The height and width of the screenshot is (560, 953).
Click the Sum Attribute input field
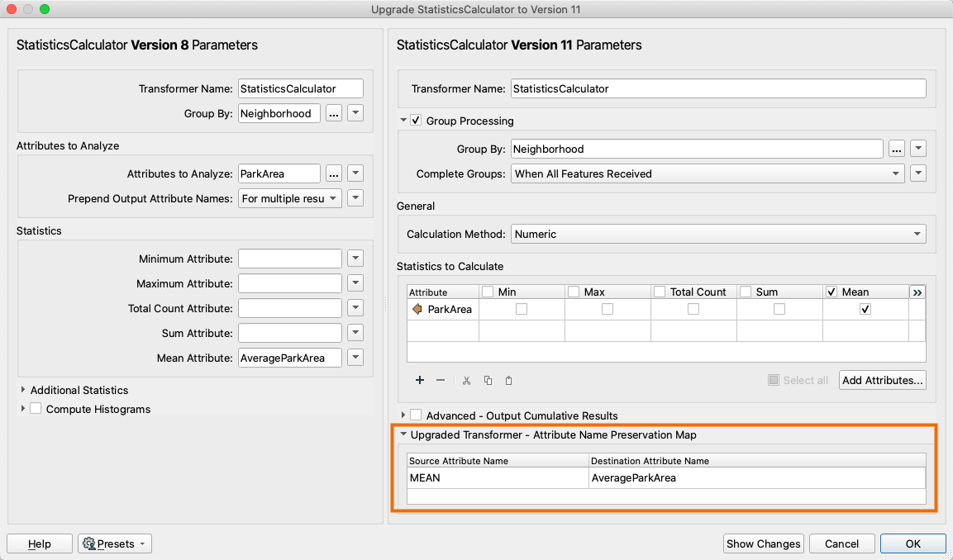(x=290, y=333)
